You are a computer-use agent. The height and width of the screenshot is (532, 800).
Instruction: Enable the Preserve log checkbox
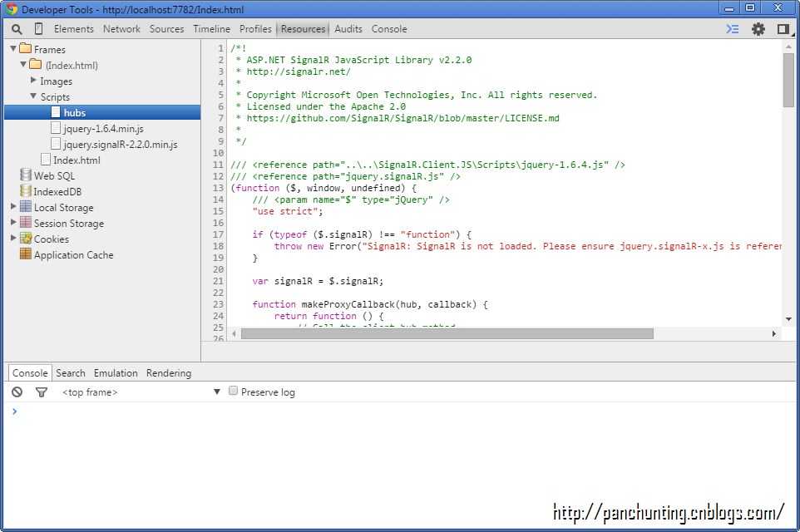233,391
